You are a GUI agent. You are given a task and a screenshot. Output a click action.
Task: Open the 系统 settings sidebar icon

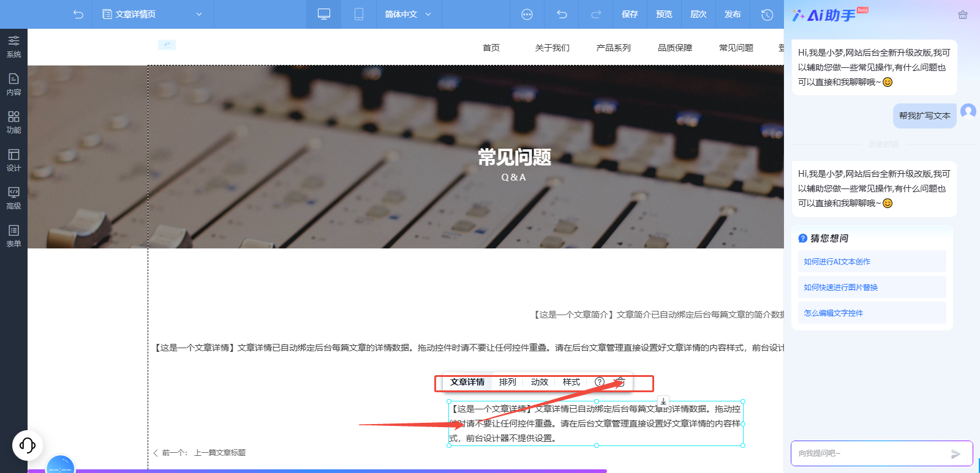pos(13,47)
